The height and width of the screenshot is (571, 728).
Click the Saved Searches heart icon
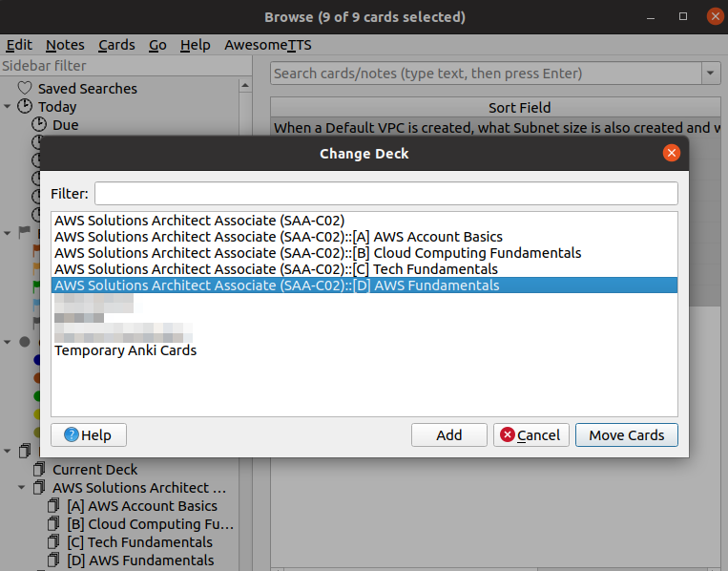coord(25,88)
